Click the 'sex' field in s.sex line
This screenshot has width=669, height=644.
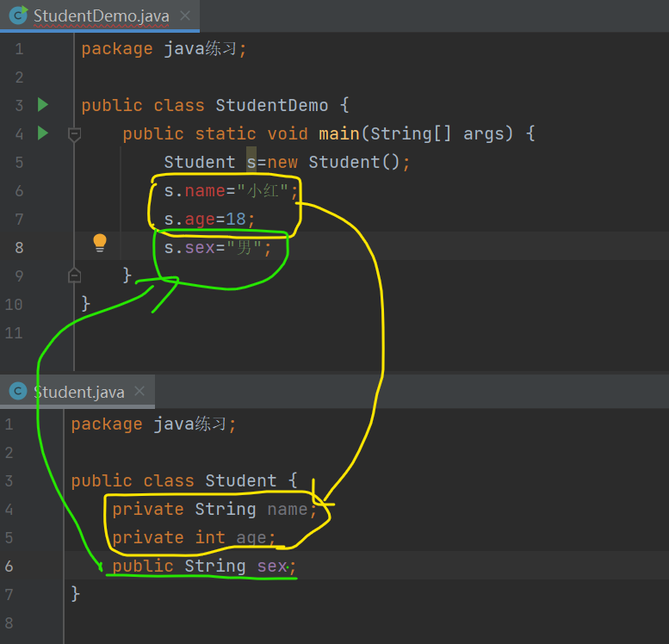click(x=200, y=248)
